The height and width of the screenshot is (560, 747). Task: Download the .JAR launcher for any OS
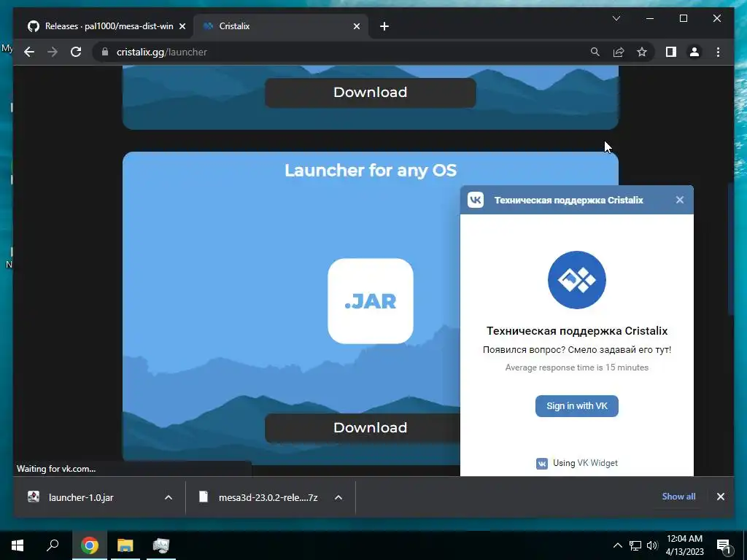pos(363,427)
